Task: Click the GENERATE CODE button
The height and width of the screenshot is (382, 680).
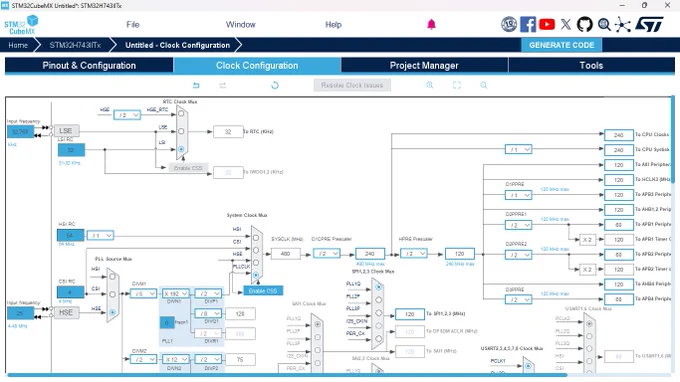Action: (x=562, y=45)
